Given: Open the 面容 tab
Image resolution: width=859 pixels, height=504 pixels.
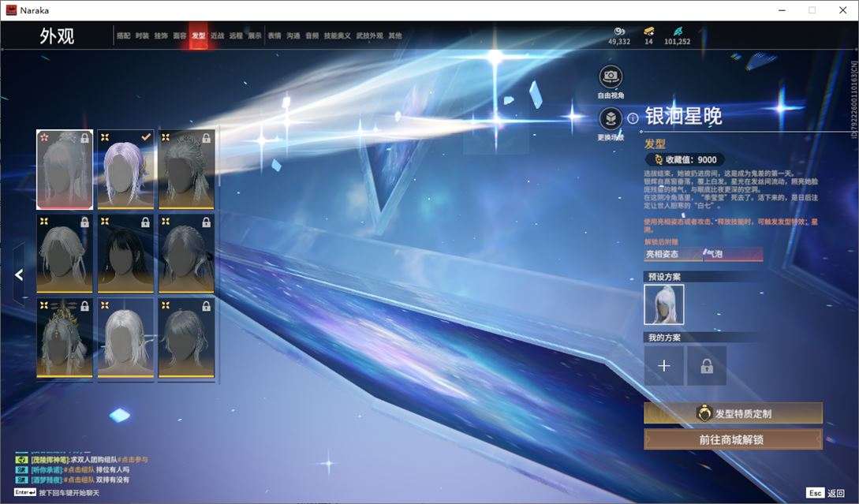Looking at the screenshot, I should (x=180, y=35).
